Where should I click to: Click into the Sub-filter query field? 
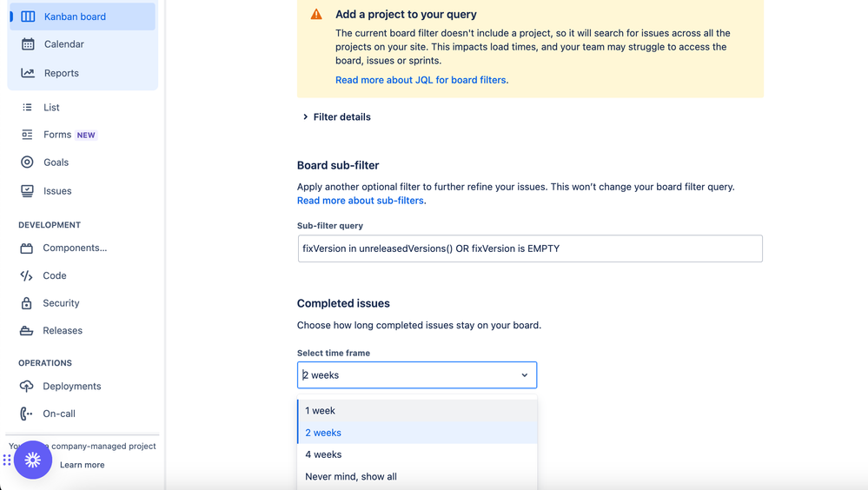coord(530,248)
